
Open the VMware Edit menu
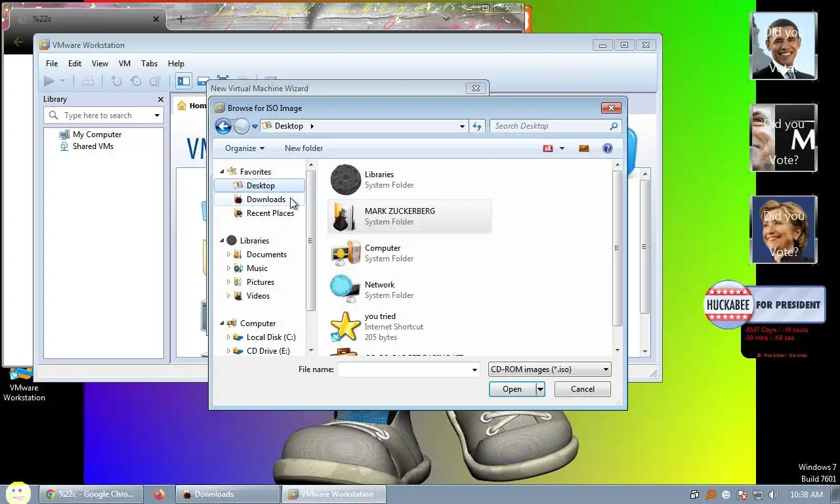coord(75,64)
